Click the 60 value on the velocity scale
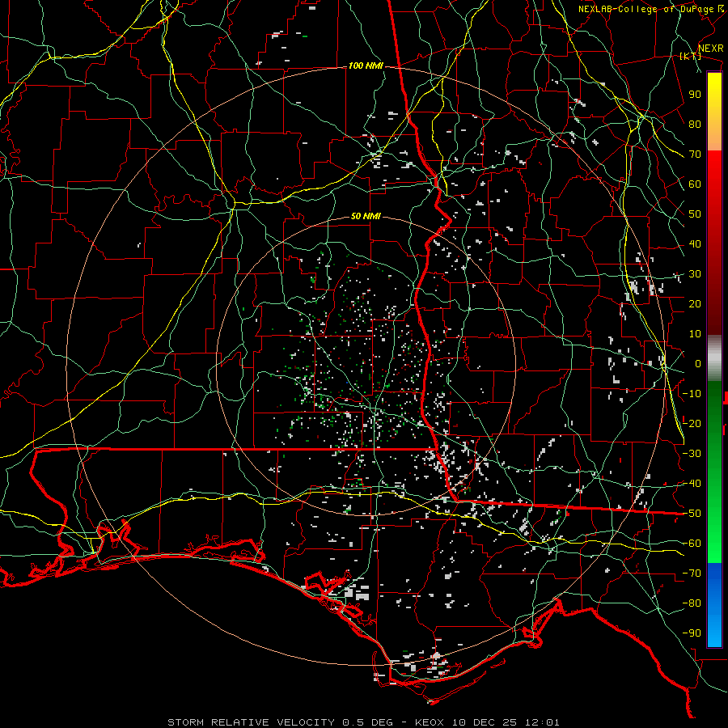This screenshot has height=728, width=728. (x=695, y=184)
